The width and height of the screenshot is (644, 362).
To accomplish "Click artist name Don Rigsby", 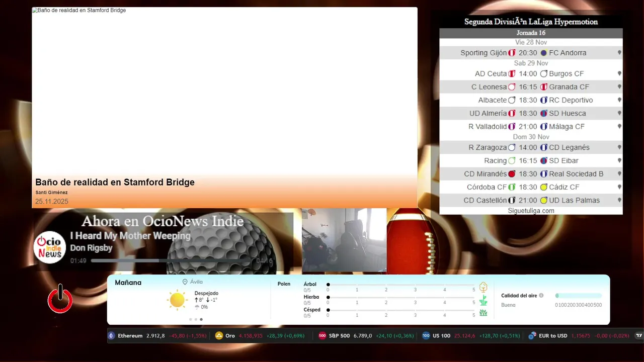I will (x=91, y=248).
